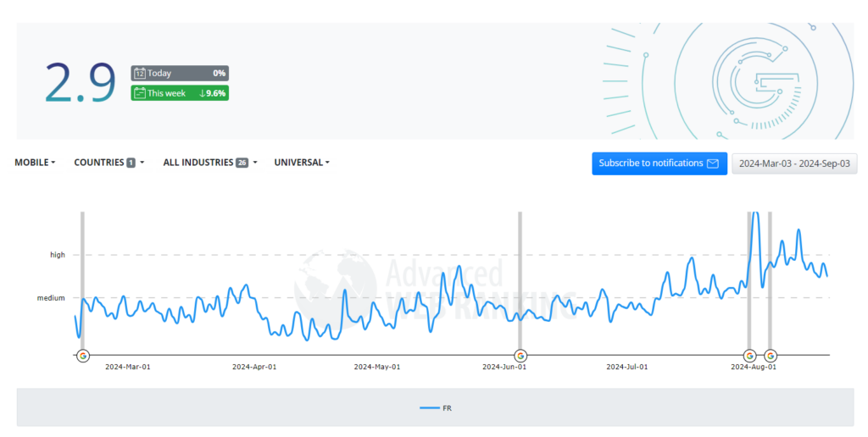
Task: Click the 26 count badge next to industries
Action: tap(242, 163)
